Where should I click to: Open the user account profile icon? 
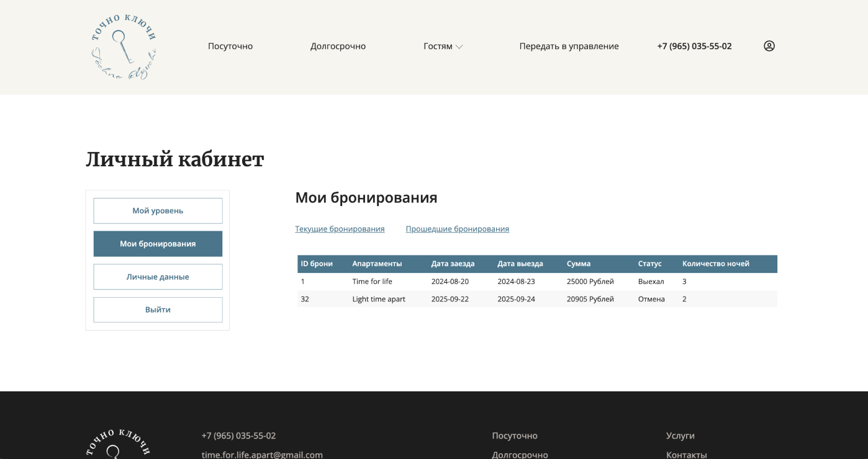(769, 46)
